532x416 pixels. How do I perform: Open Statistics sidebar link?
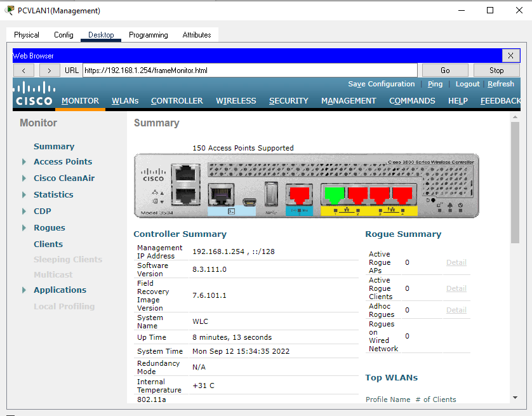53,195
